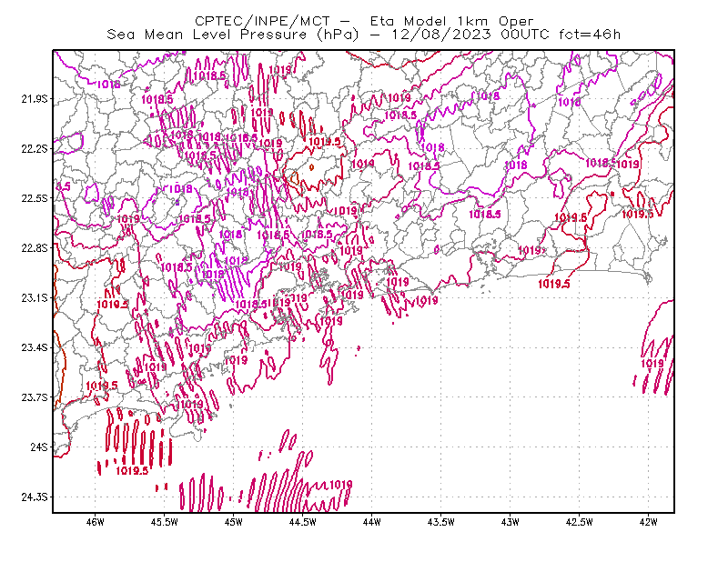Image resolution: width=728 pixels, height=562 pixels.
Task: Click the 45W longitude axis label
Action: [234, 522]
